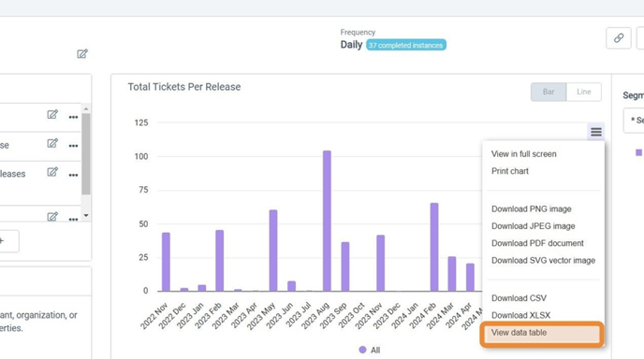The width and height of the screenshot is (644, 359).
Task: Click the edit pencil icon above the left panel
Action: click(x=82, y=53)
